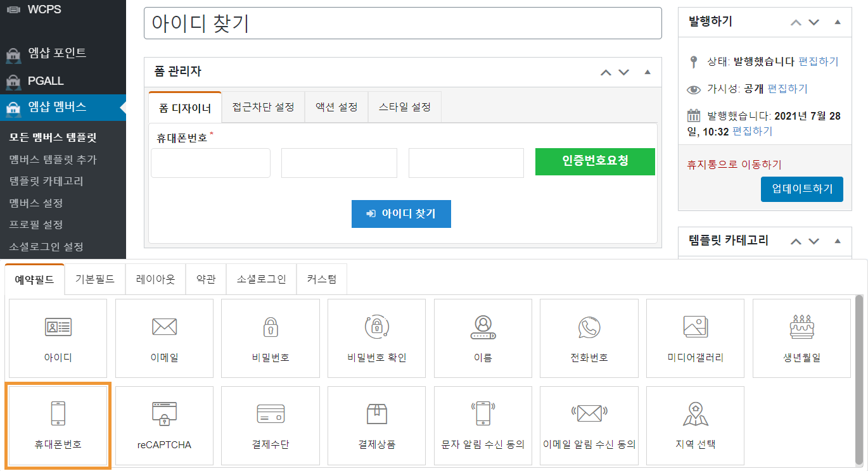The width and height of the screenshot is (868, 471).
Task: Add the 미디어갤러리 image field
Action: click(695, 339)
